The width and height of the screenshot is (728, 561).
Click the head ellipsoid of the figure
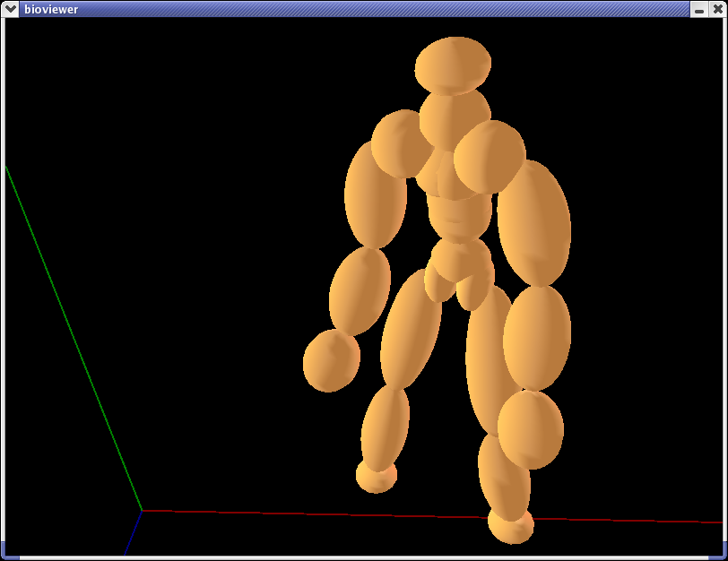(453, 65)
